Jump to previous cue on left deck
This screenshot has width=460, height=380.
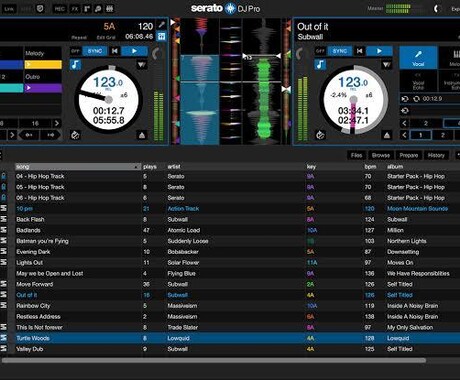click(115, 51)
